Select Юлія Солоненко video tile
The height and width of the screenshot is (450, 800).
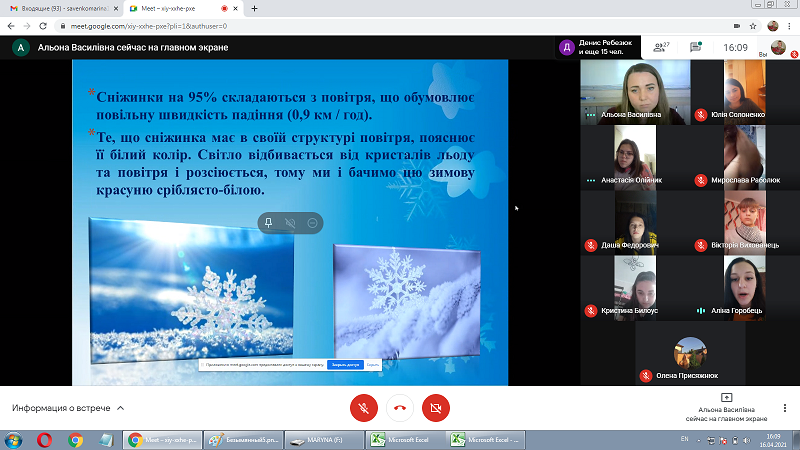[745, 92]
